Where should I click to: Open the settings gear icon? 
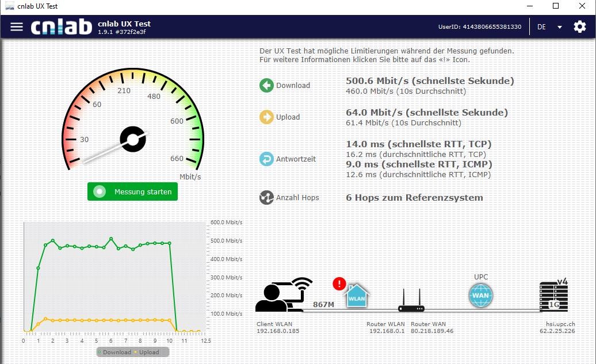579,27
